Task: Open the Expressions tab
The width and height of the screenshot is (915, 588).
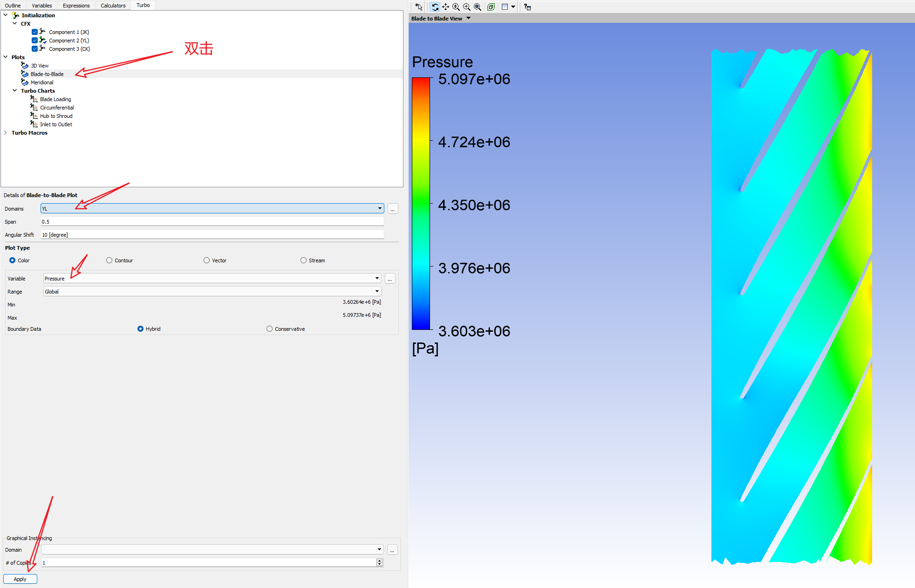Action: click(x=76, y=6)
